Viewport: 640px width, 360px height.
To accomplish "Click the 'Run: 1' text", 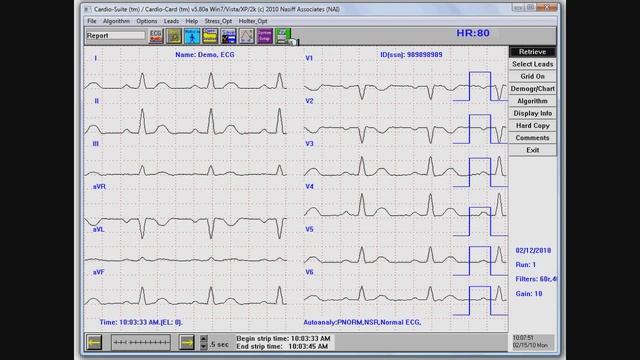I will pyautogui.click(x=526, y=265).
